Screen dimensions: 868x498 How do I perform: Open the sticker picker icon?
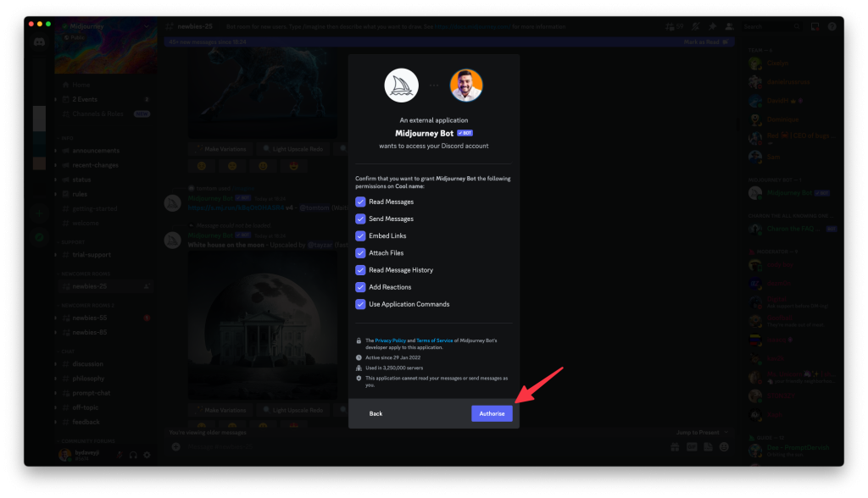[708, 447]
